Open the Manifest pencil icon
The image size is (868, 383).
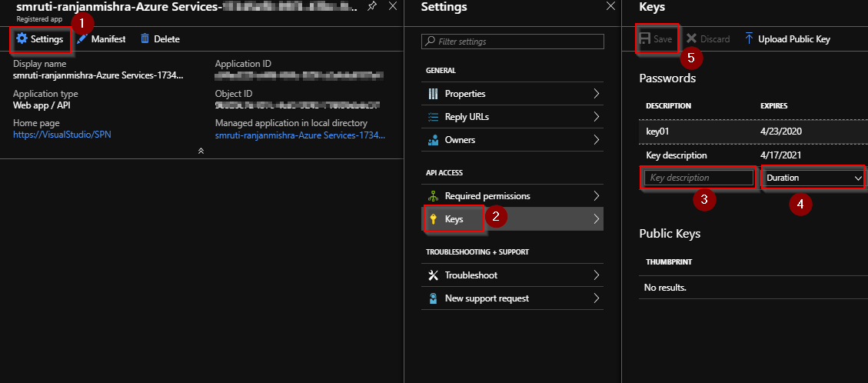tap(82, 38)
